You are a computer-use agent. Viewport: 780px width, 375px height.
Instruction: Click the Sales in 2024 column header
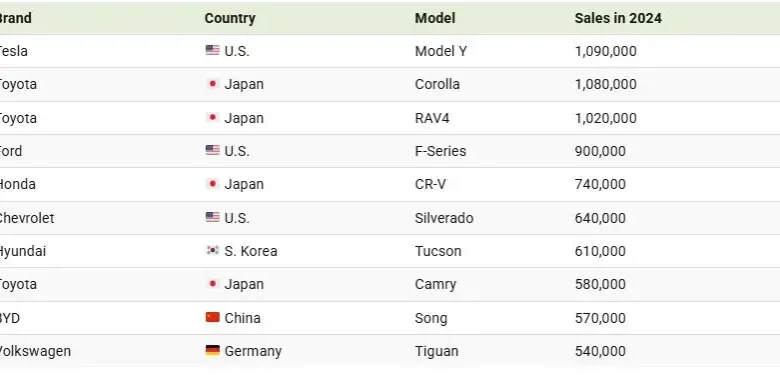(618, 18)
